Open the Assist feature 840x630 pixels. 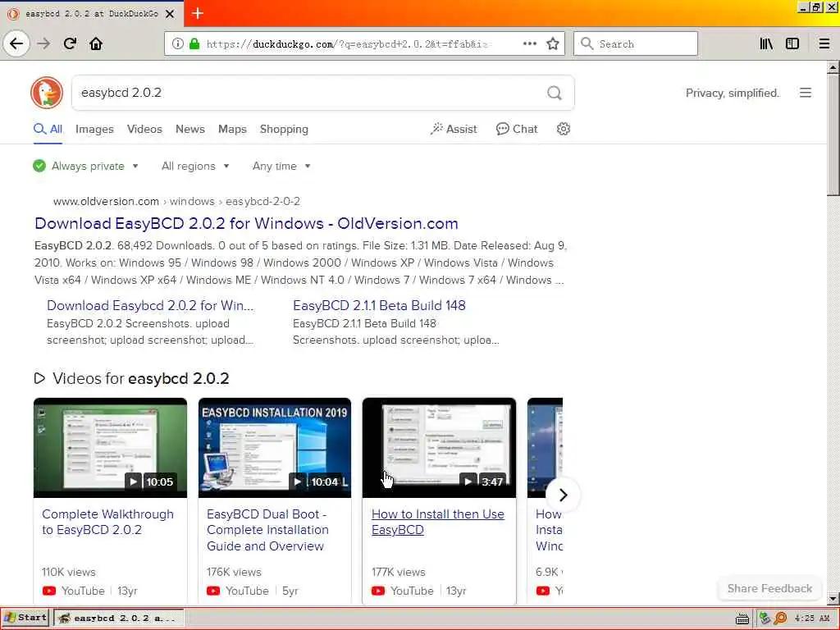(453, 129)
